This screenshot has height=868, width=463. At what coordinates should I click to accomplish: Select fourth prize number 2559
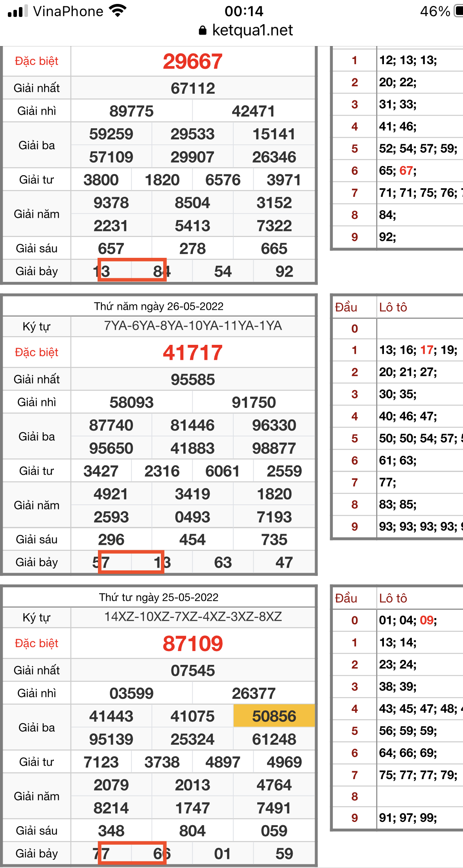[284, 471]
